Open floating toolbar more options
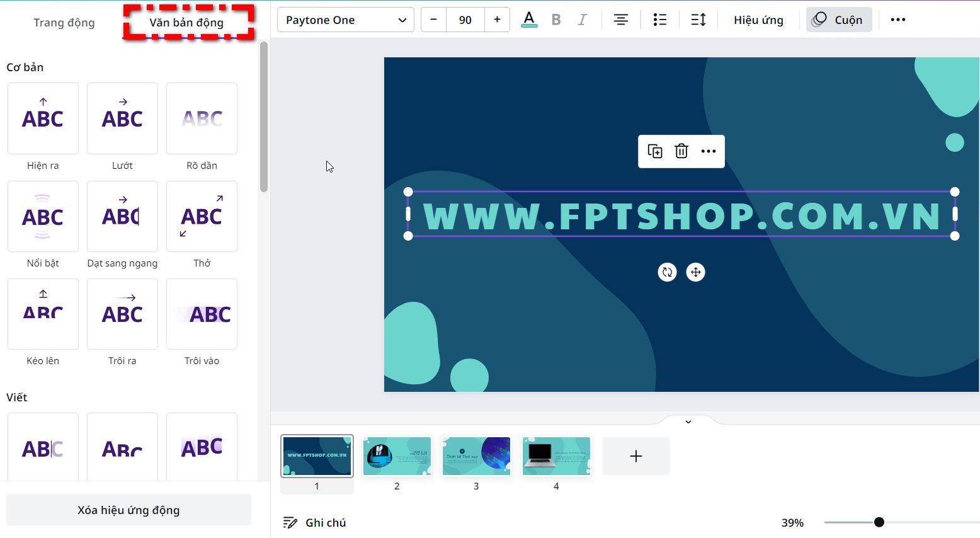 709,151
